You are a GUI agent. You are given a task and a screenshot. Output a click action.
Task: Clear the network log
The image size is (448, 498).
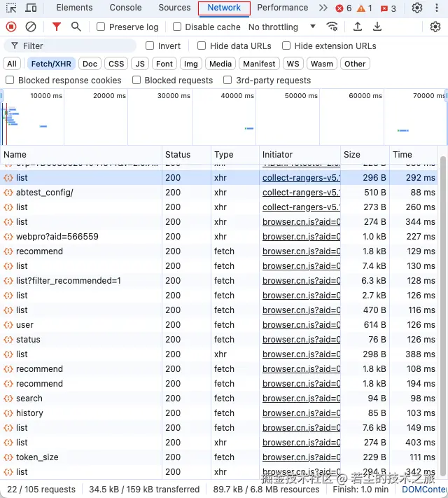coord(31,27)
